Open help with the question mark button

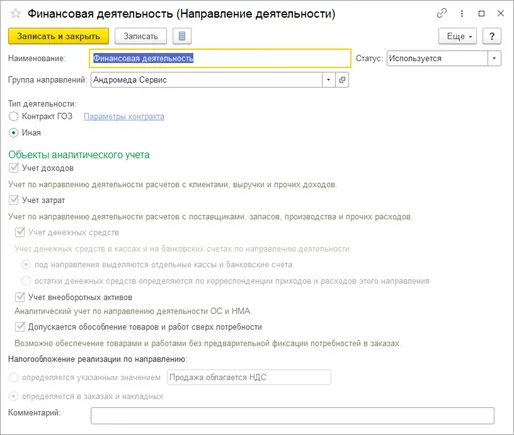click(492, 36)
